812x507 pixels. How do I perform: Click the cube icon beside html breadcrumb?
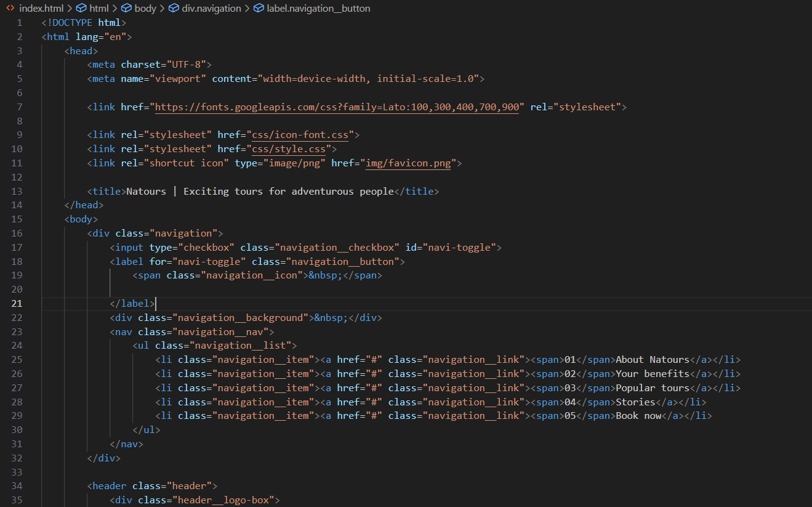(x=81, y=9)
